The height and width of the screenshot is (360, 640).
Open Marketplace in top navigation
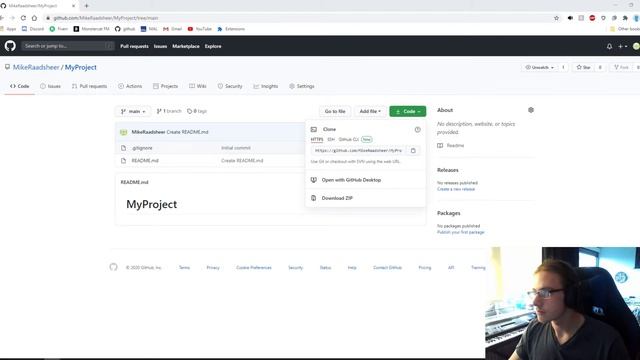pyautogui.click(x=186, y=47)
